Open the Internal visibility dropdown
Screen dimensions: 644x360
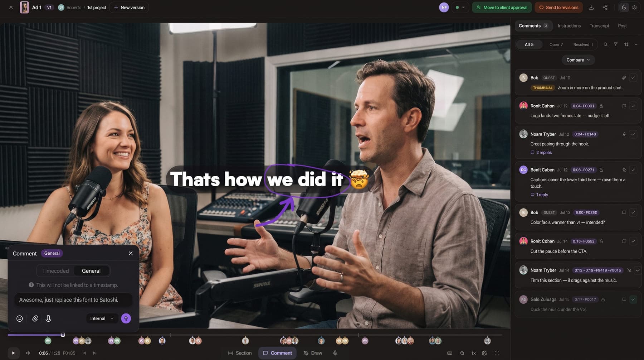[x=102, y=318]
